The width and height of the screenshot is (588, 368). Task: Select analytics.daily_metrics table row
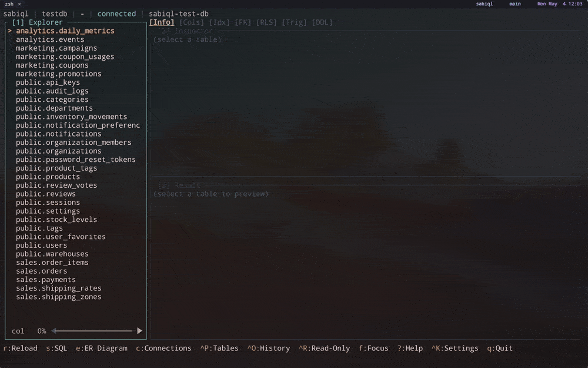tap(65, 31)
